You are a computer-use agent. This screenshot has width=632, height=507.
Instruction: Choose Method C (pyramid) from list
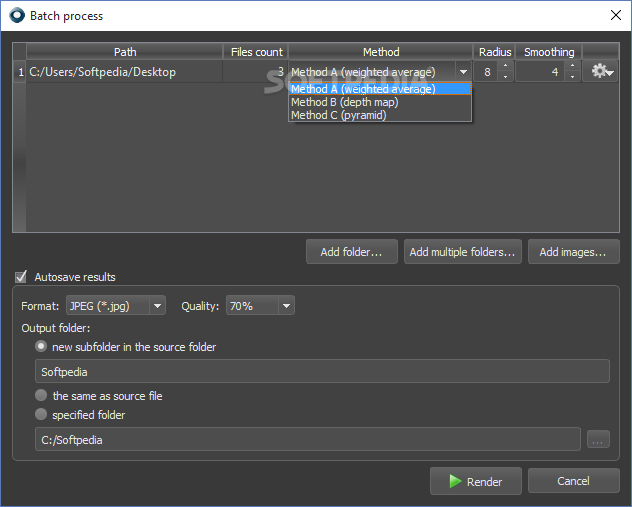380,115
